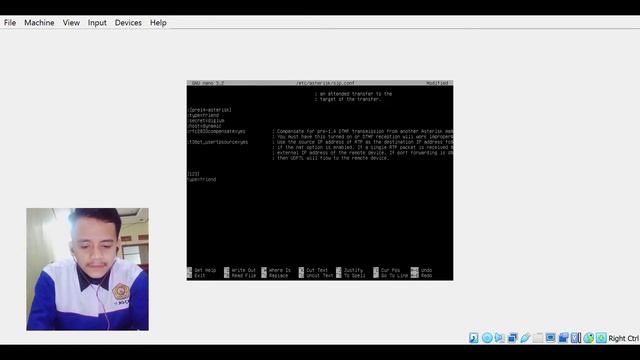
Task: Select the Cur Pos shortcut in nano
Action: (387, 270)
